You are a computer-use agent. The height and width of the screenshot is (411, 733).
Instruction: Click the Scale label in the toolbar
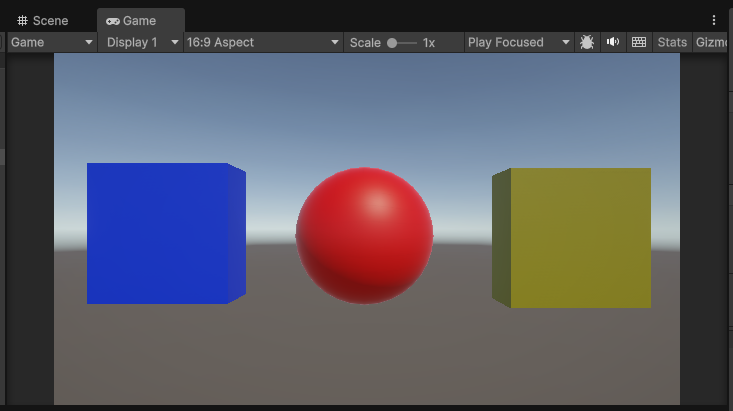pos(365,42)
